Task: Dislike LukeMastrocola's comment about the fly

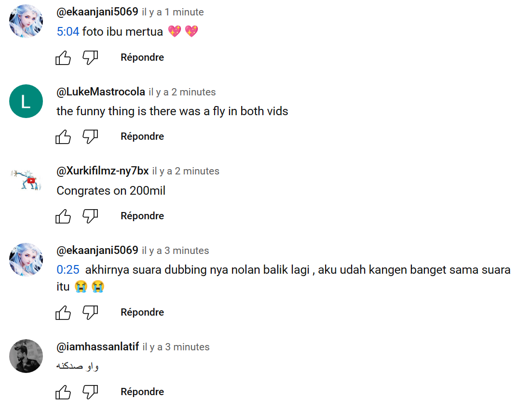Action: point(90,137)
